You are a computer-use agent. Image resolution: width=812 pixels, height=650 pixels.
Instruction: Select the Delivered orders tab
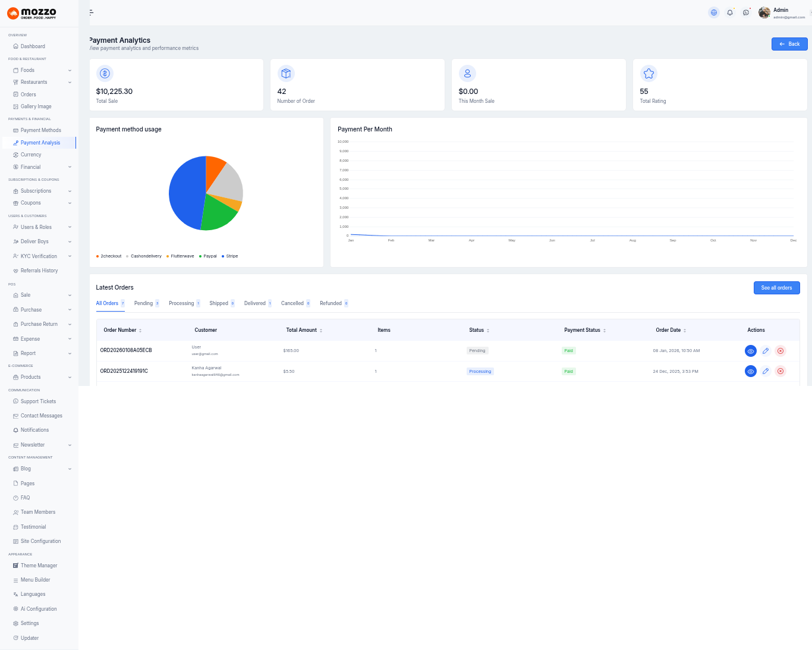[x=255, y=303]
